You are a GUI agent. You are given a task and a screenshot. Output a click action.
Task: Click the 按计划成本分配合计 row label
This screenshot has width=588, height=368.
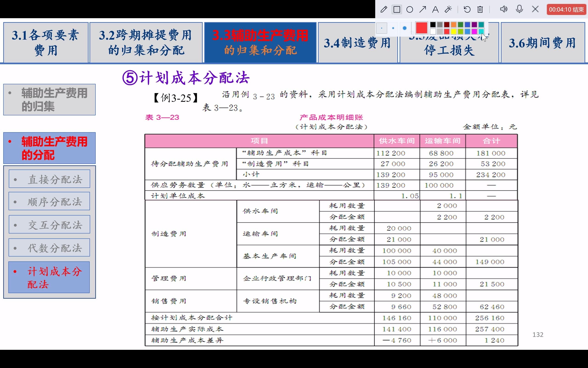point(192,318)
